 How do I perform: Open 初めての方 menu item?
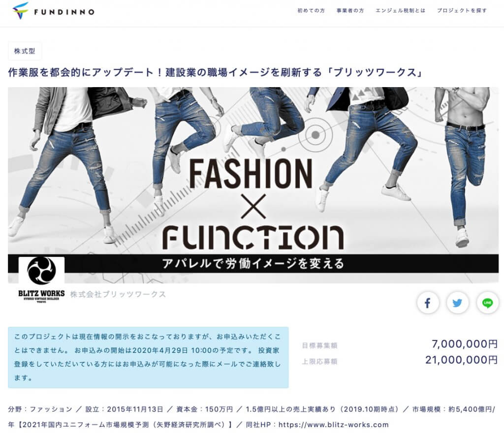click(x=311, y=11)
